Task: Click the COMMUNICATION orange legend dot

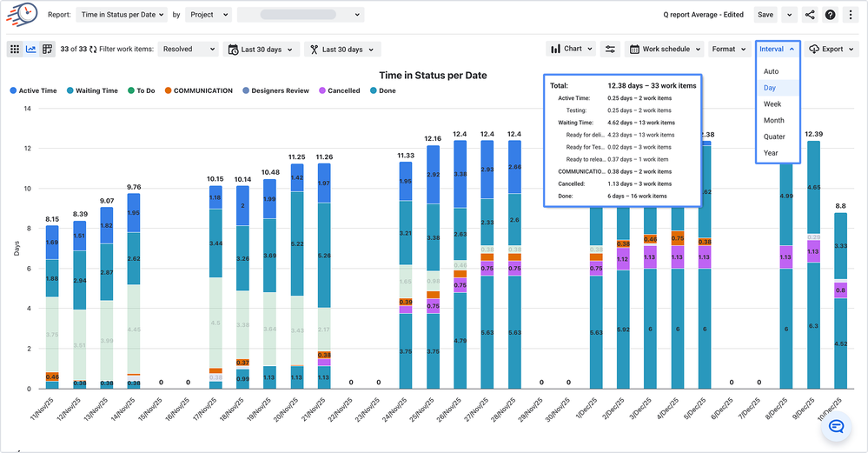Action: pos(169,90)
